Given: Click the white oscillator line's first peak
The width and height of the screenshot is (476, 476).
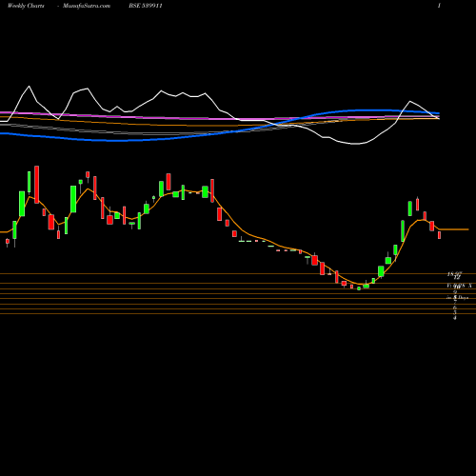Looking at the screenshot, I should click(x=30, y=87).
